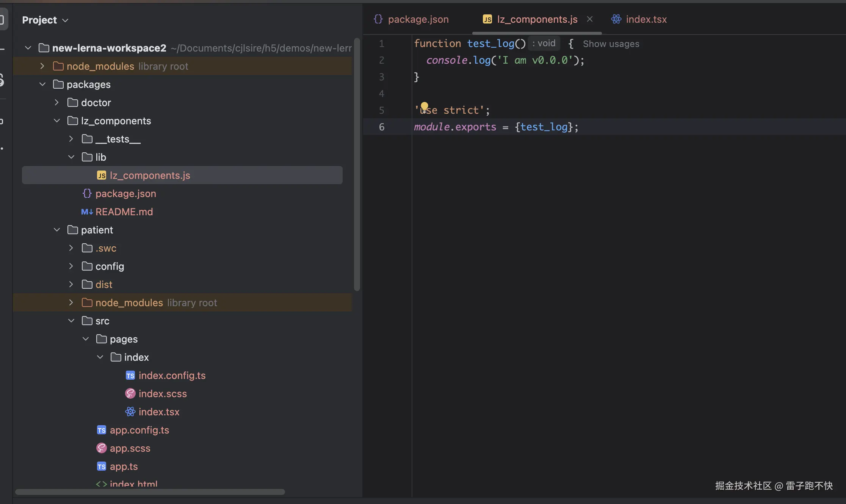Close the lz_components.js tab
Image resolution: width=846 pixels, height=504 pixels.
coord(590,19)
